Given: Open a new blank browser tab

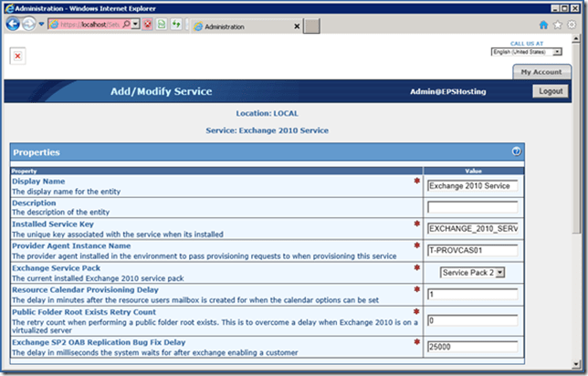Looking at the screenshot, I should point(311,26).
